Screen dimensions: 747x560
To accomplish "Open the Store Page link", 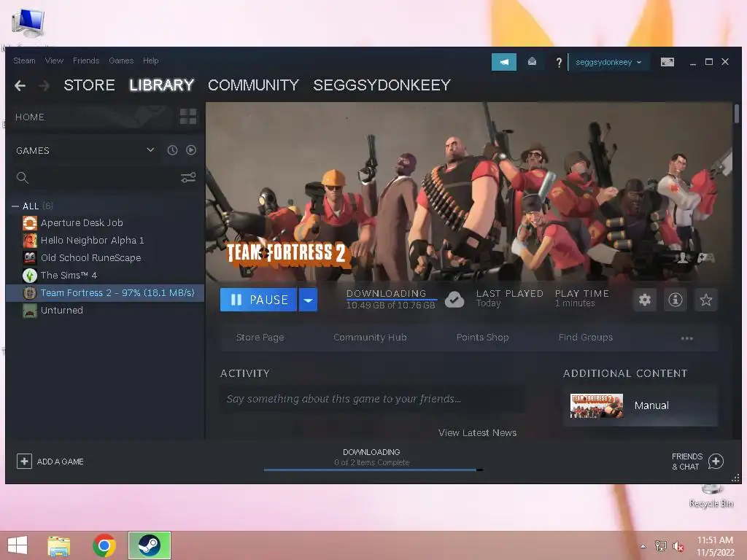I will [x=260, y=338].
